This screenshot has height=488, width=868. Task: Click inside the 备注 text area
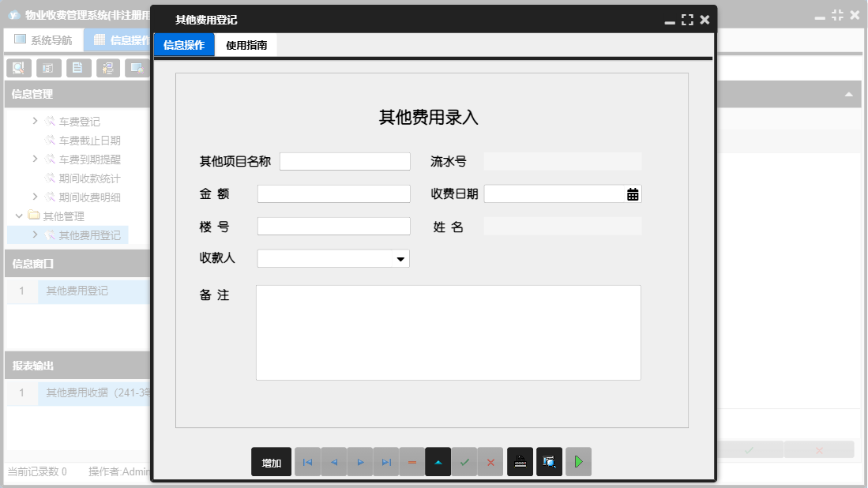coord(449,332)
